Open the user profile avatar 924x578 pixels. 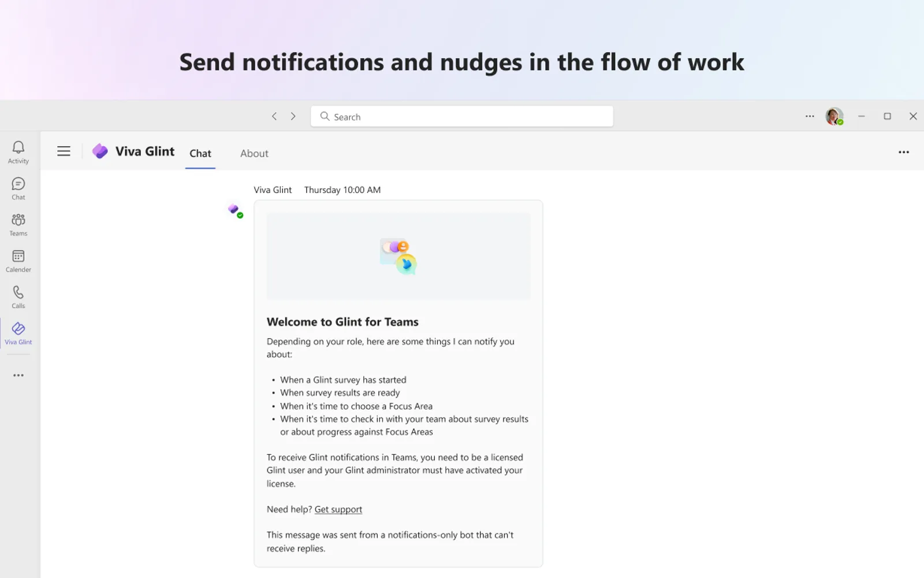(x=834, y=116)
